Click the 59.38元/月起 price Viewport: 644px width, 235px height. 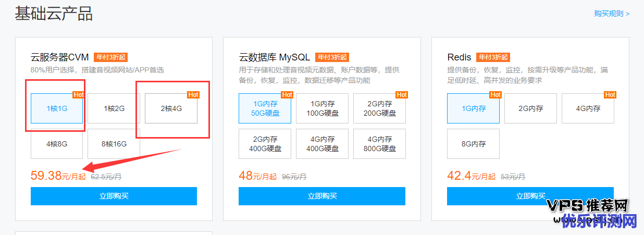[58, 176]
